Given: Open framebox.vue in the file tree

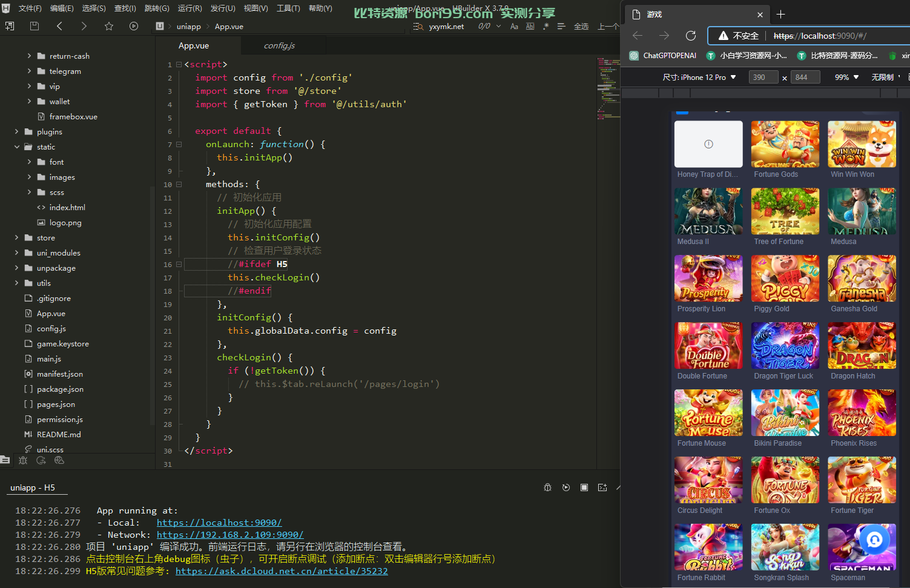Looking at the screenshot, I should coord(73,116).
